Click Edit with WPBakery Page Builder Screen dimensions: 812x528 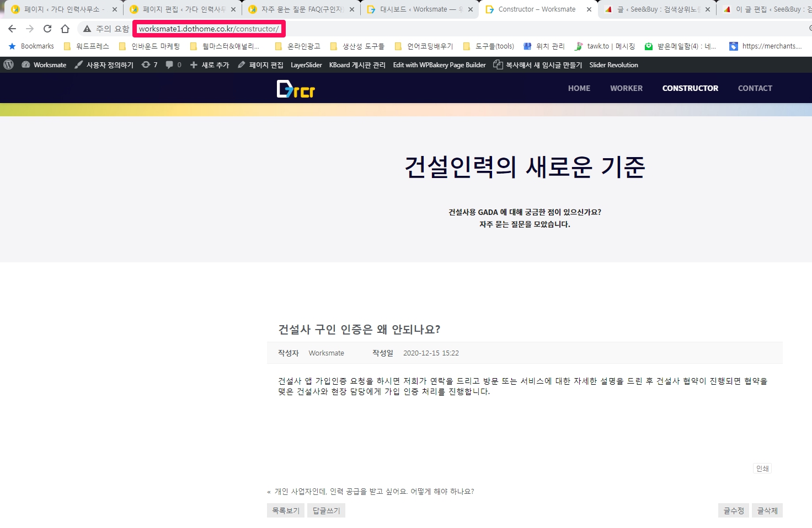coord(439,64)
